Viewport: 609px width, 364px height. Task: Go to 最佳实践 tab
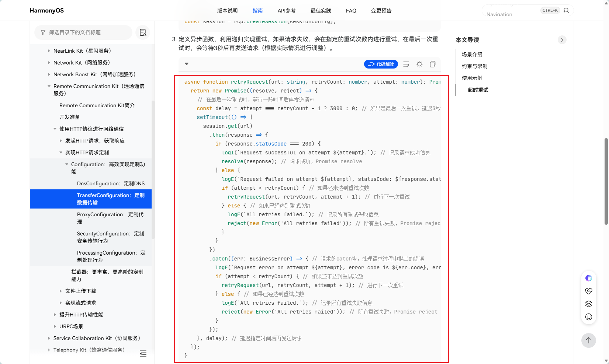click(321, 11)
